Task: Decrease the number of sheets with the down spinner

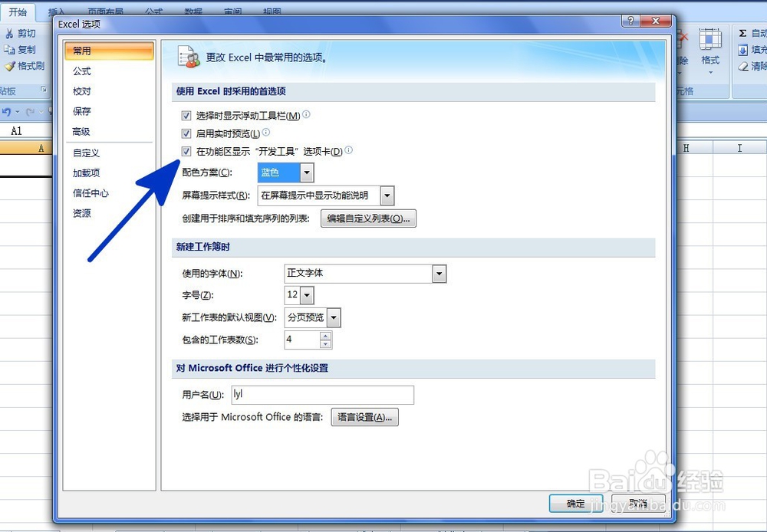Action: [325, 344]
